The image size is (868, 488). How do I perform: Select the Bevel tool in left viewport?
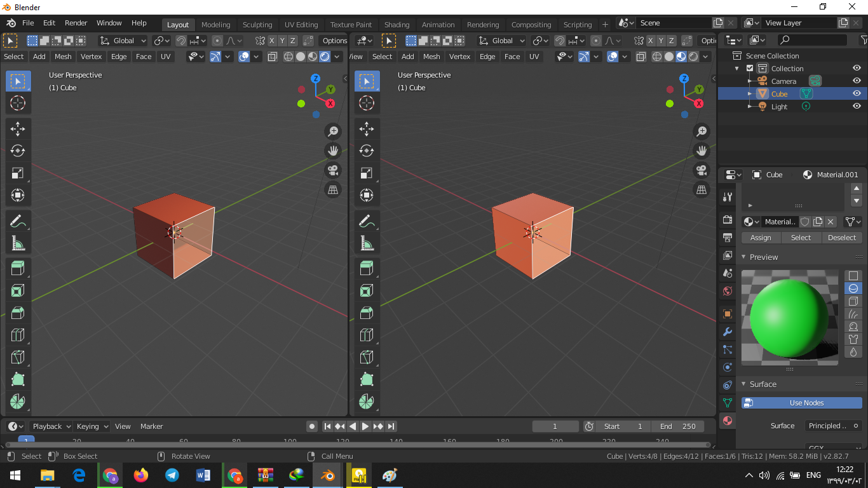[18, 313]
